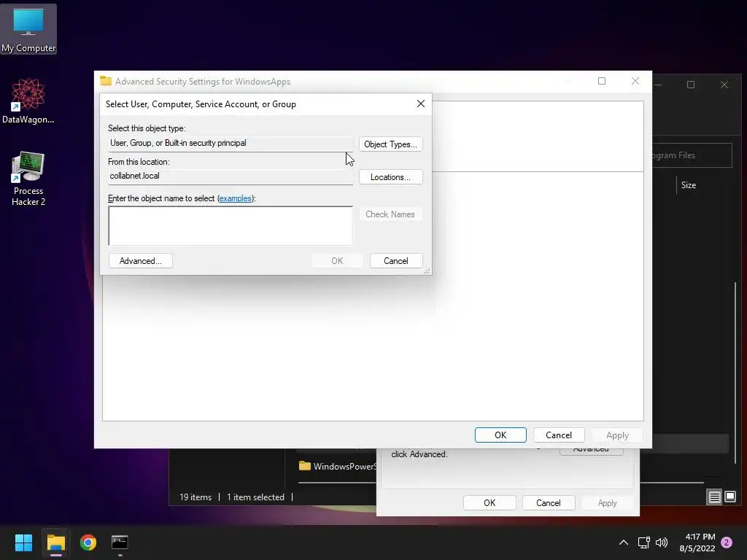747x560 pixels.
Task: Show hidden system tray icons
Action: [623, 542]
